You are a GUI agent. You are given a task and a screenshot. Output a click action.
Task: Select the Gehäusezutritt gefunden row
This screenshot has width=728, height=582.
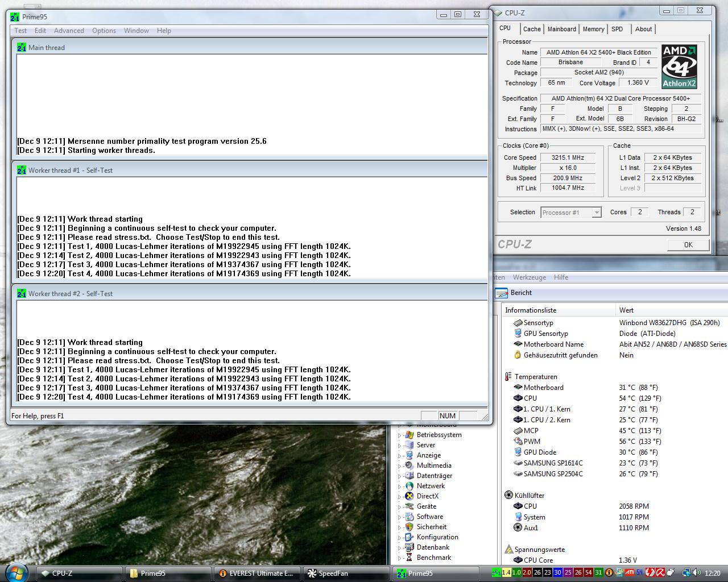point(614,355)
